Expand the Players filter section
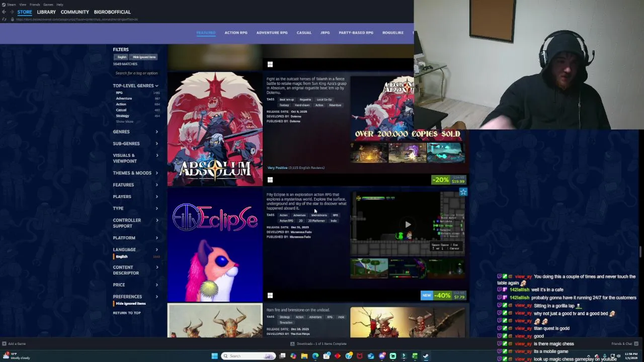The image size is (644, 362). [x=135, y=197]
